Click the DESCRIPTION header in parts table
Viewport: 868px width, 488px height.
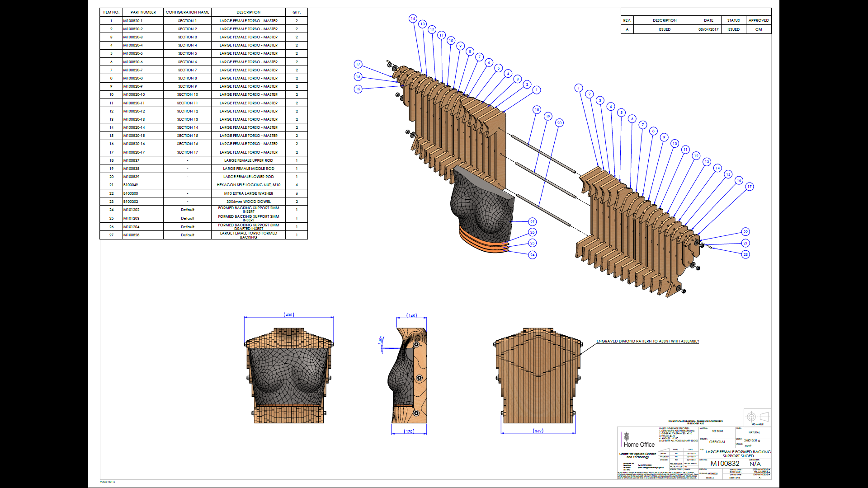click(x=248, y=12)
